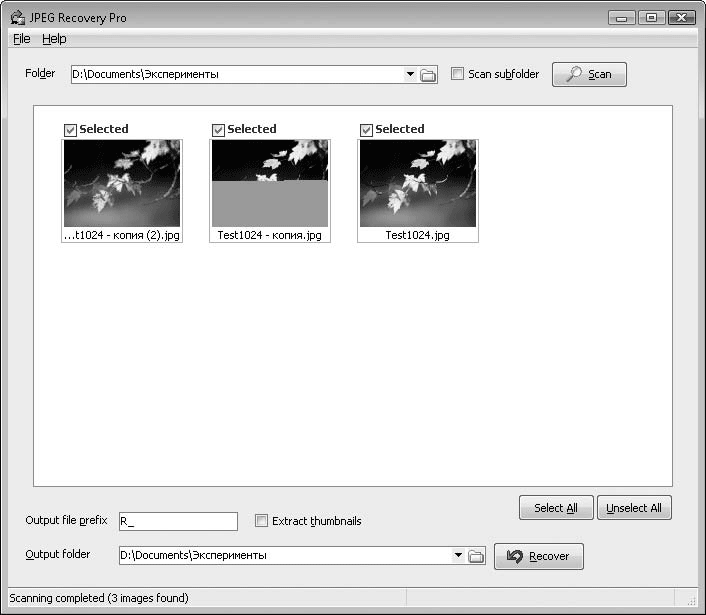Start recovery with the Recover button
The height and width of the screenshot is (615, 706).
click(x=538, y=556)
